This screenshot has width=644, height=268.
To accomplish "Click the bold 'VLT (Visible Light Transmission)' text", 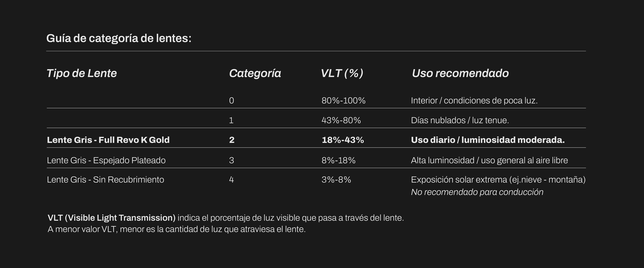I will coord(111,218).
